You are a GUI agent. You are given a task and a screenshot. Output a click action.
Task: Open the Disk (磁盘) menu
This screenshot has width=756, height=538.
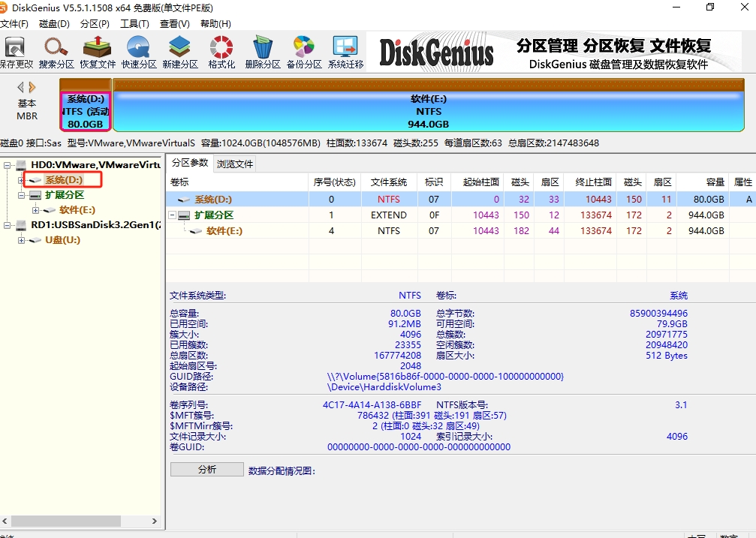(54, 23)
